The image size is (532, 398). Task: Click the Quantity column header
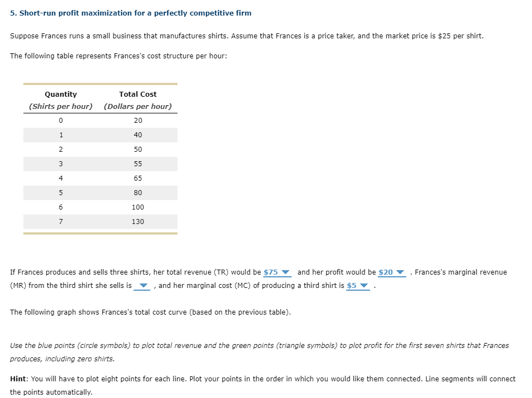[x=61, y=94]
